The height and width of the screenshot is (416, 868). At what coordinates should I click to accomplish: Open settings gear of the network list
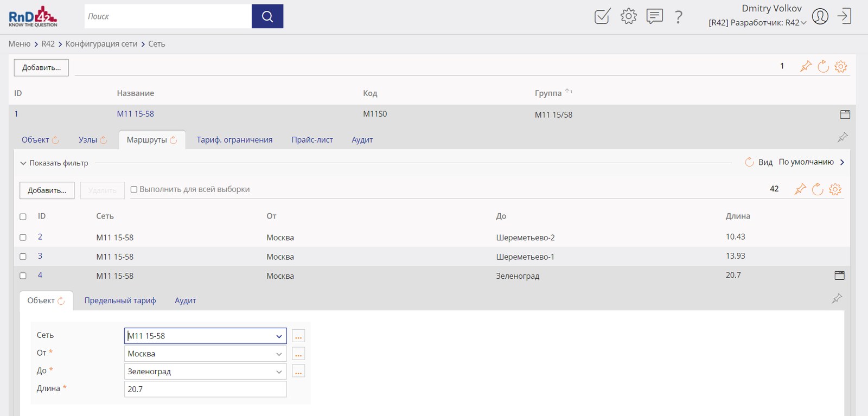[841, 66]
